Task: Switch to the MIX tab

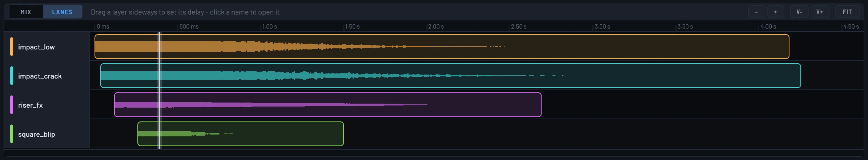Action: (x=26, y=12)
